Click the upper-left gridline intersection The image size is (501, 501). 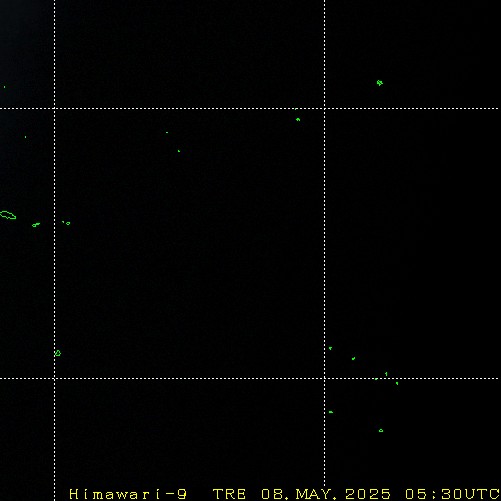(54, 108)
